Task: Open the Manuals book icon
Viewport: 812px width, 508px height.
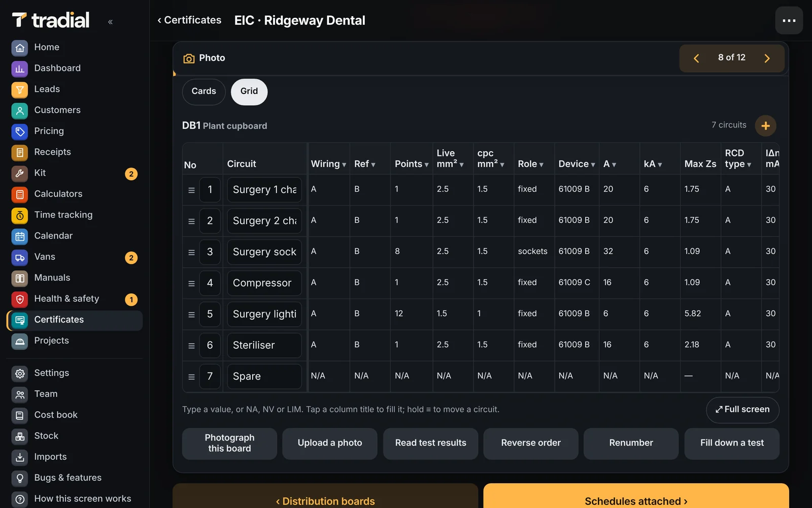Action: [20, 278]
